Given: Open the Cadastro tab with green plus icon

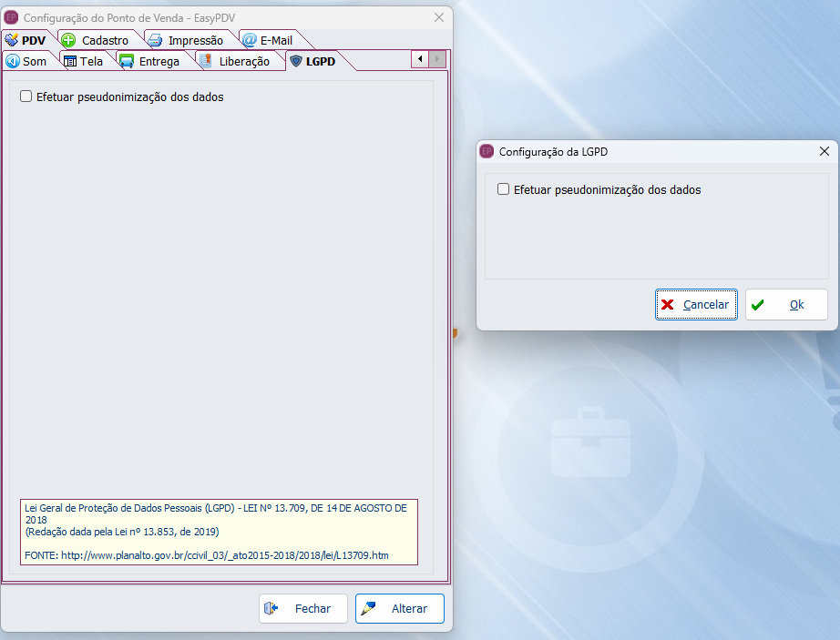Looking at the screenshot, I should (x=96, y=40).
